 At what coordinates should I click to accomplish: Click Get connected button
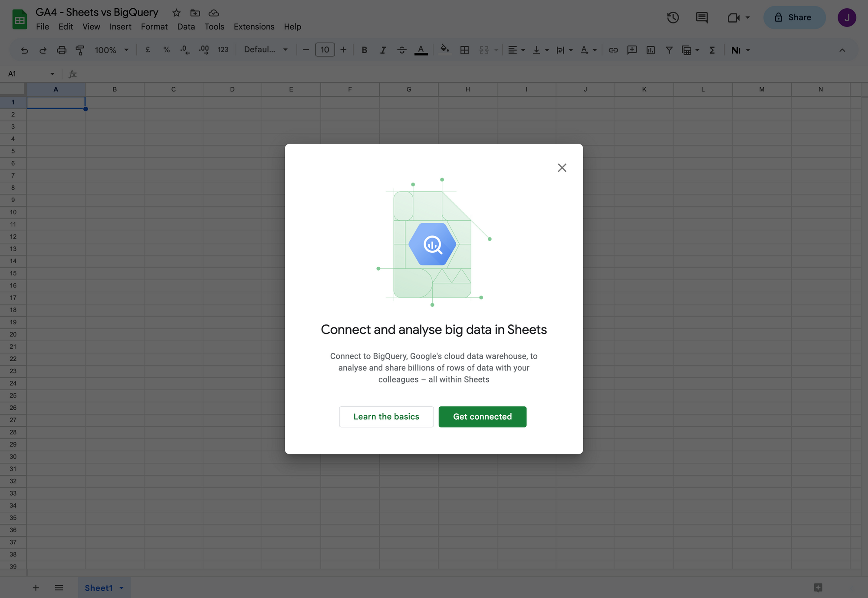[482, 417]
